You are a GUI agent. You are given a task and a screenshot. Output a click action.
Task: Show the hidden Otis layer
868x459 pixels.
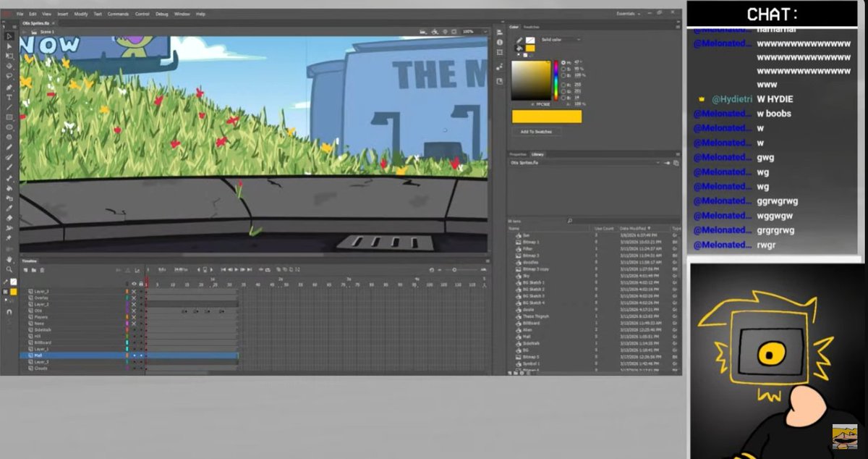(134, 311)
